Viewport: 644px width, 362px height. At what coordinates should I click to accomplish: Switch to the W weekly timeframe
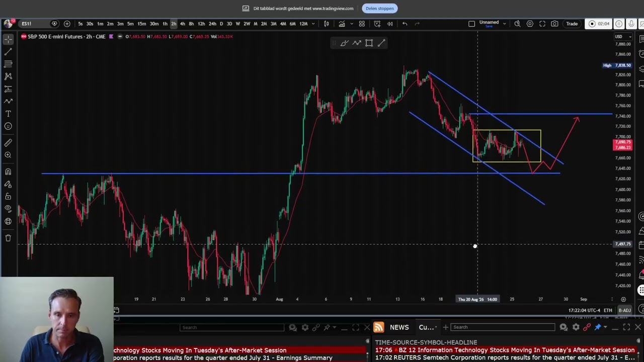point(238,24)
